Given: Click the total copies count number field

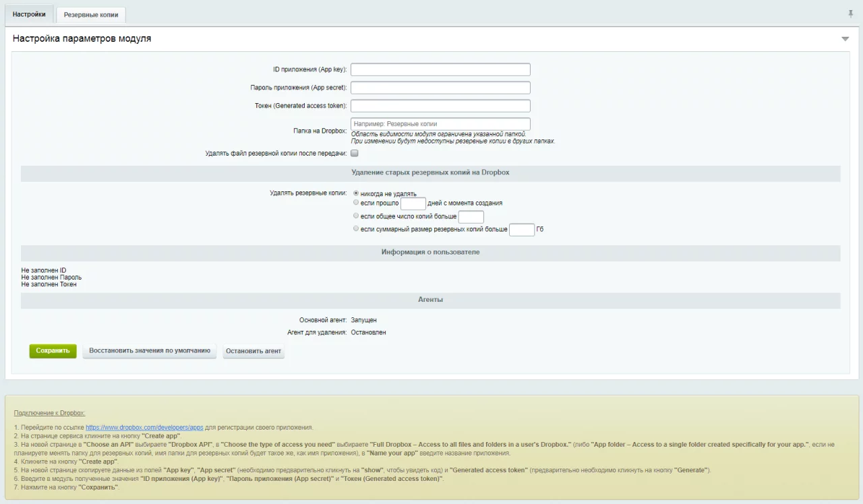Looking at the screenshot, I should (x=471, y=217).
